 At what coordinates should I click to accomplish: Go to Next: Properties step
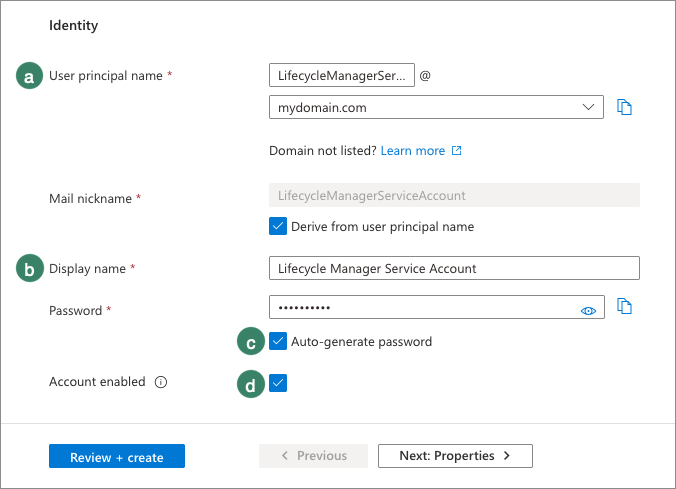pos(455,456)
